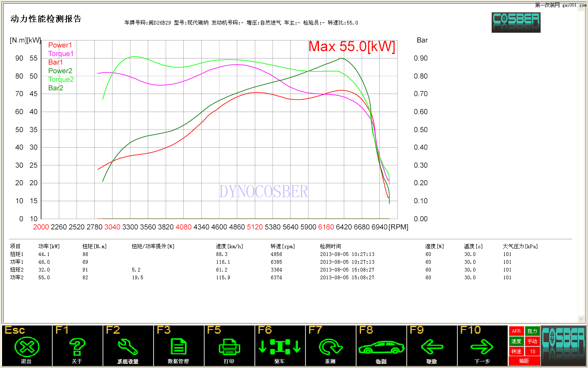Viewport: 588px width, 368px height.
Task: Click the Cosber logo at top right of report
Action: coord(516,22)
